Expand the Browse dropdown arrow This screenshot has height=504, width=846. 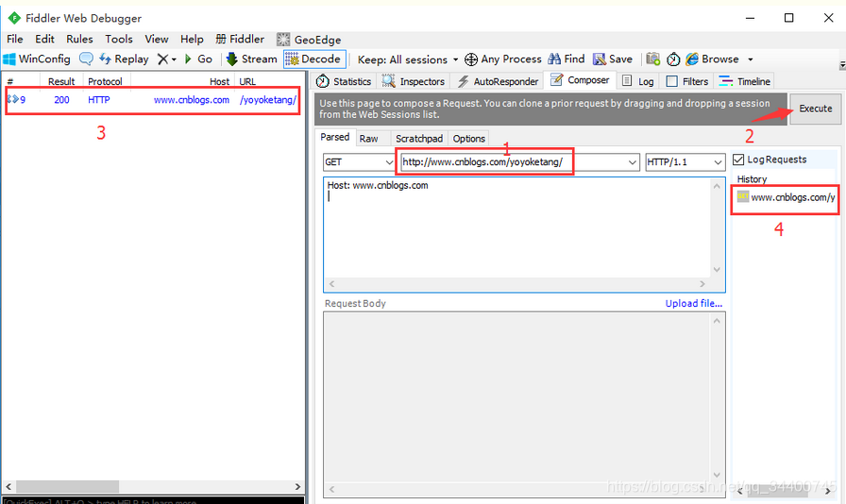click(x=750, y=59)
